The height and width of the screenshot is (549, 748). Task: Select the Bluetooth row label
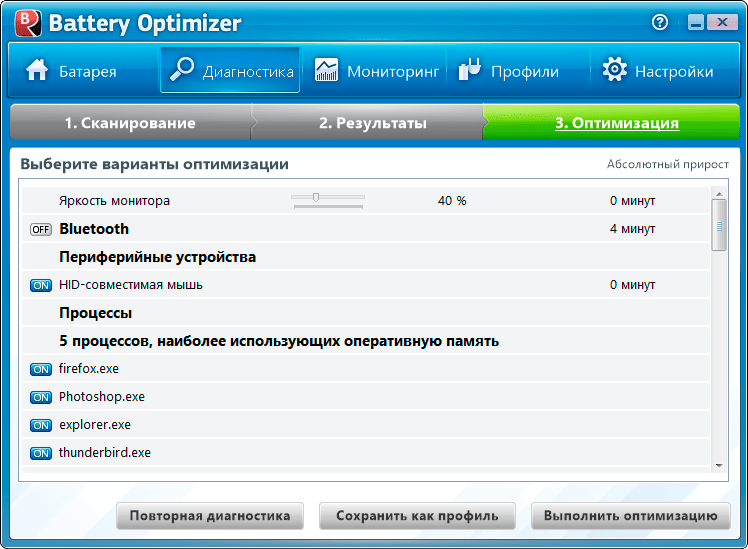tap(94, 229)
